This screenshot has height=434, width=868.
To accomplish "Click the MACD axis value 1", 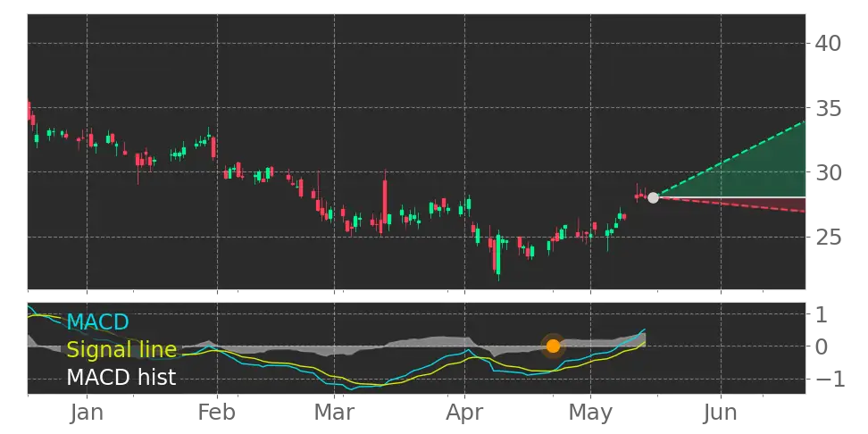I will pos(821,315).
